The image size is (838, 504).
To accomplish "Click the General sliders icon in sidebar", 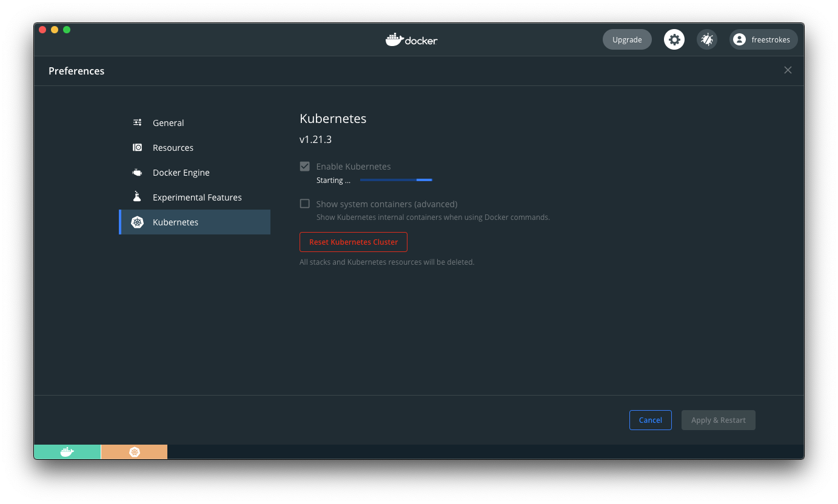I will pyautogui.click(x=138, y=122).
